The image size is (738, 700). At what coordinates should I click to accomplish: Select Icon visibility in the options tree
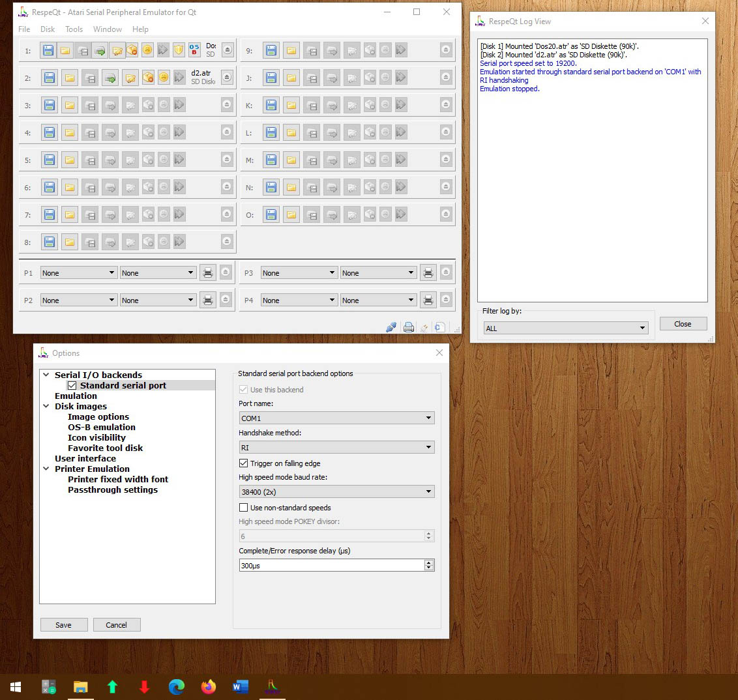tap(97, 437)
